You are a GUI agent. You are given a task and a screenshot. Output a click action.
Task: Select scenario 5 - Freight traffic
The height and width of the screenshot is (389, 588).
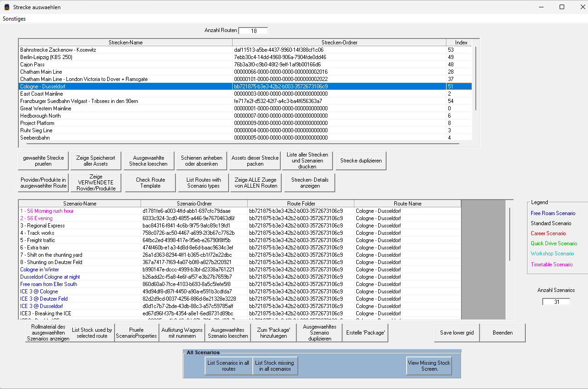(x=240, y=240)
